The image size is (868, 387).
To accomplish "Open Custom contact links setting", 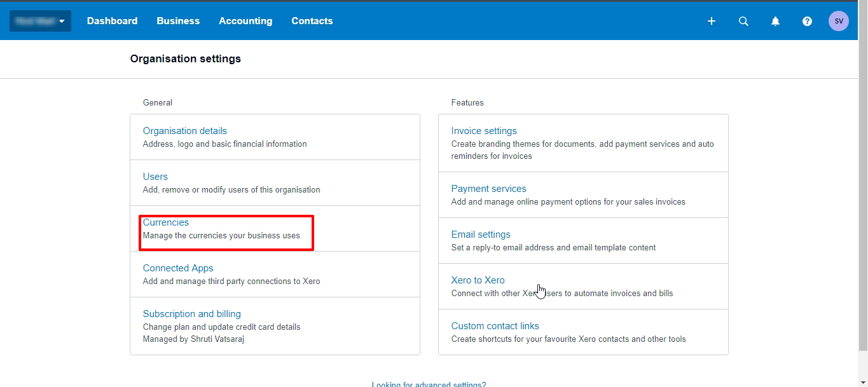I will [x=495, y=326].
